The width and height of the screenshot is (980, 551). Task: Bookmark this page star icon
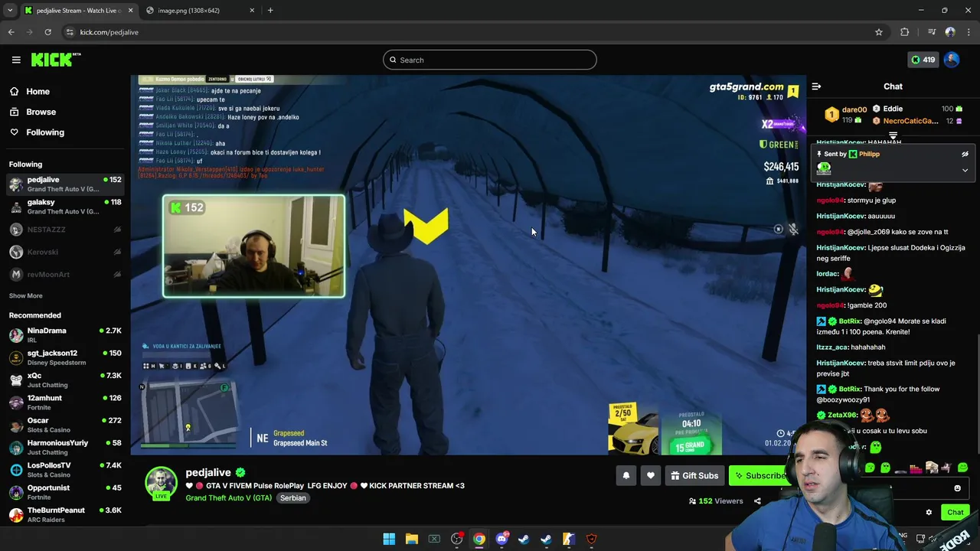pos(879,32)
